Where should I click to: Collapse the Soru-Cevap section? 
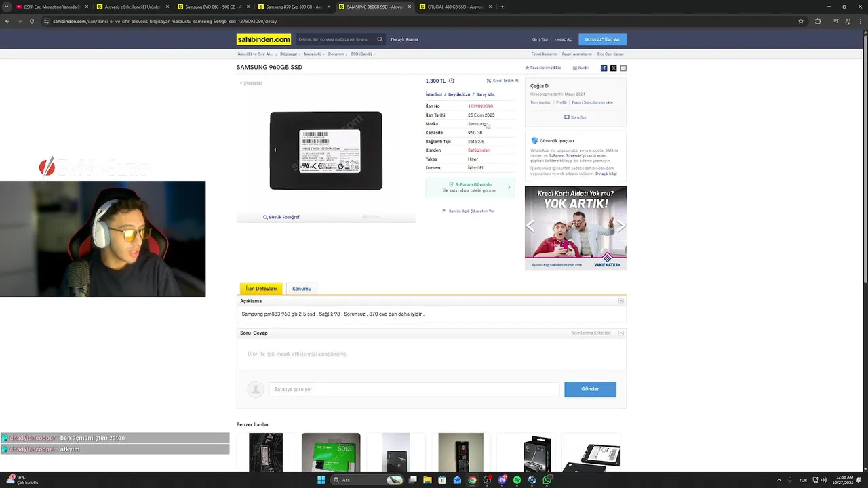pos(621,333)
